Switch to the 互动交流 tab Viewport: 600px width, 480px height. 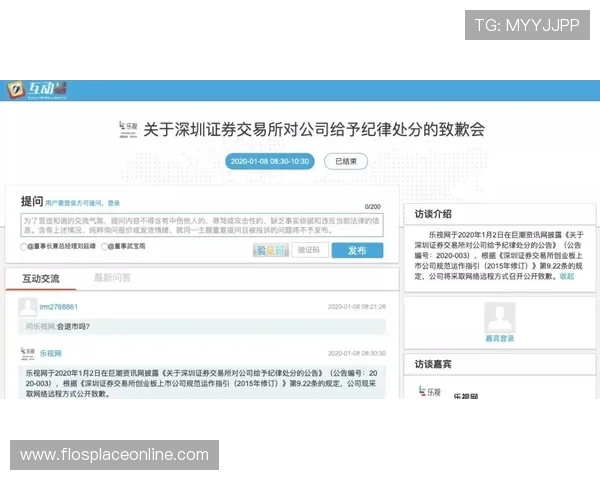click(41, 279)
